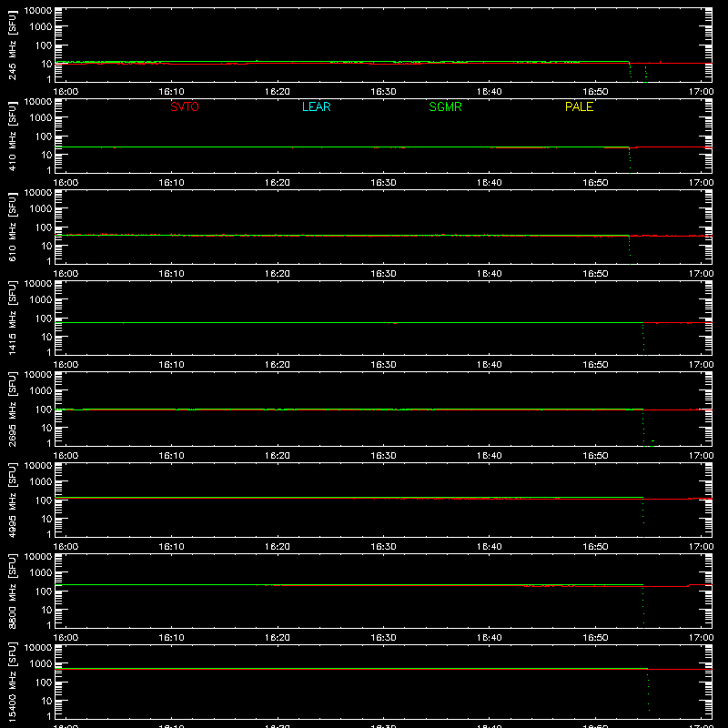Click the 1000 y-axis value in 15400 MHz plot
Viewport: 728px width, 728px height.
pyautogui.click(x=41, y=663)
